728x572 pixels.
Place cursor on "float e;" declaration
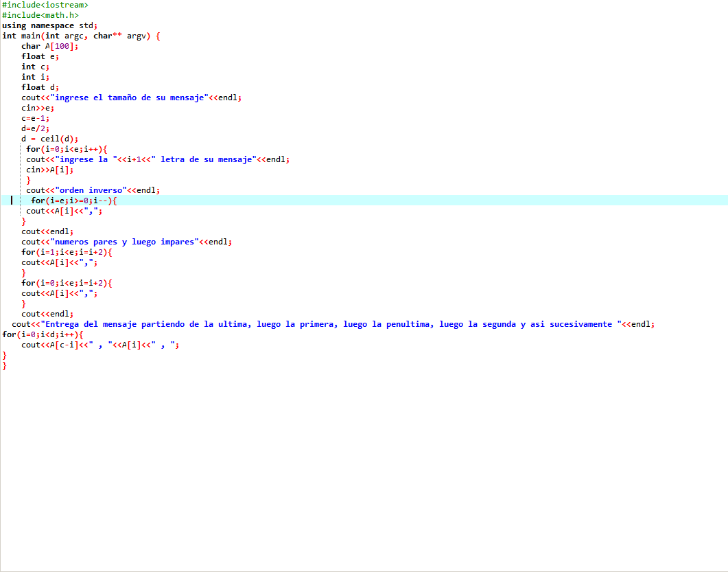click(38, 56)
